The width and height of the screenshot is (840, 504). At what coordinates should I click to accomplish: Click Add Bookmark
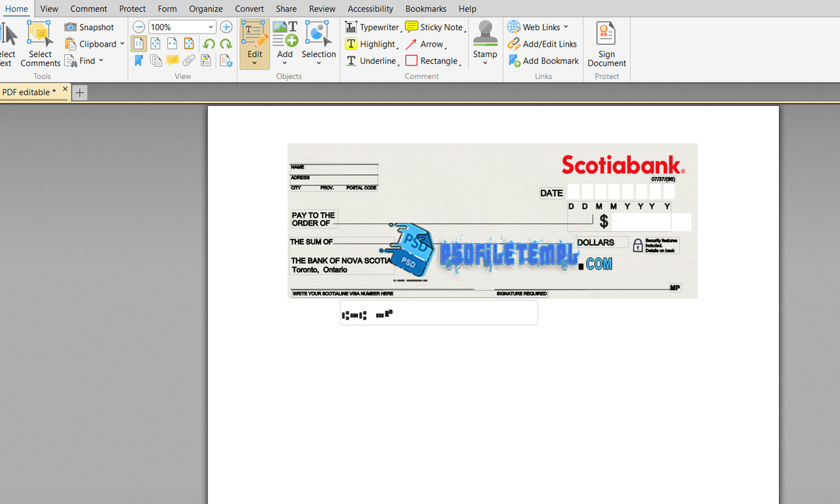[x=544, y=60]
